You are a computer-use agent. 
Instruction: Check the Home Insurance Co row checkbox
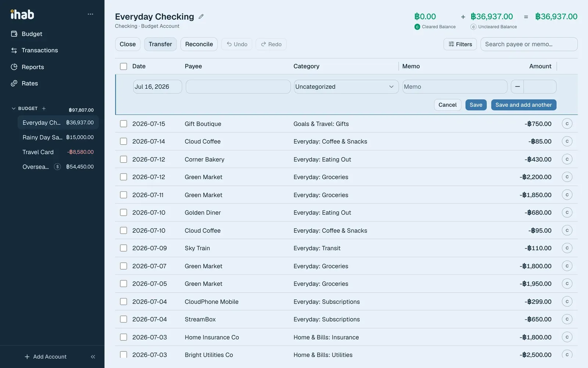coord(123,337)
